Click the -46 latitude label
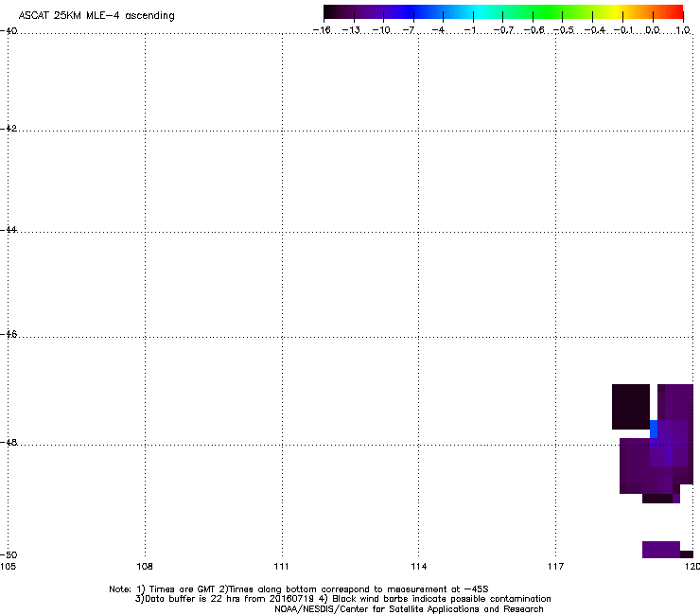 (9, 335)
